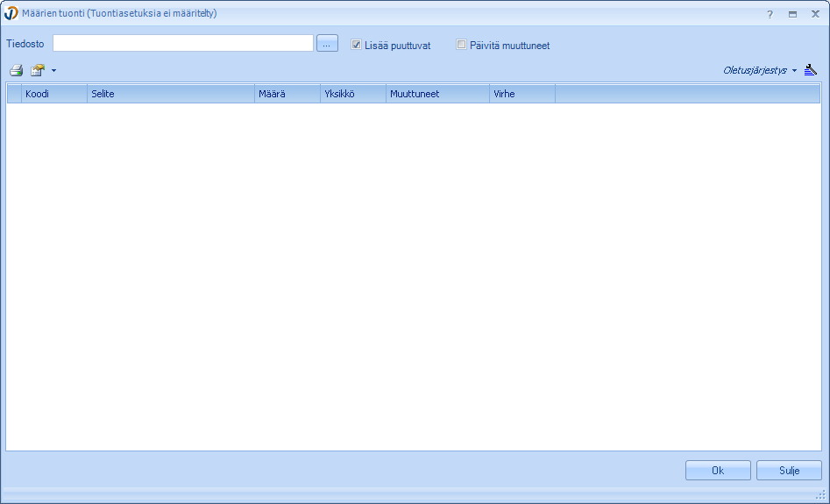The width and height of the screenshot is (830, 504).
Task: Sort by the Muuttuneet column header
Action: pos(437,94)
